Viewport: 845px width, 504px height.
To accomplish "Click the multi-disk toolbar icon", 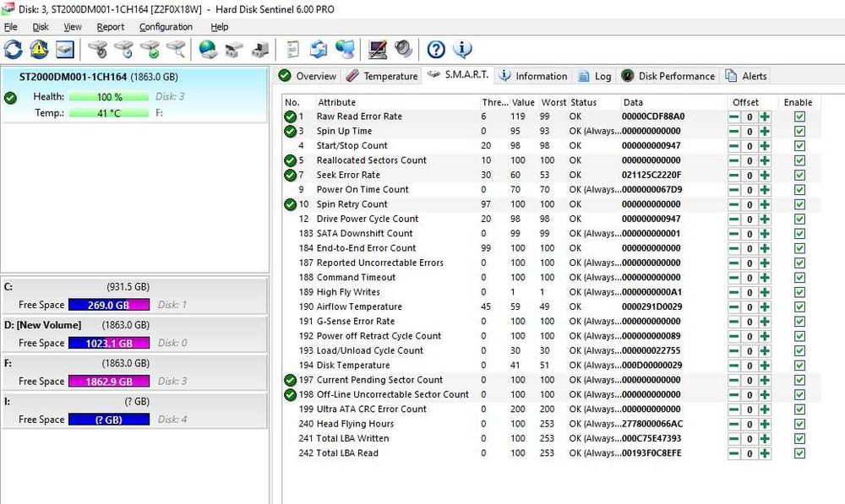I will pos(234,50).
